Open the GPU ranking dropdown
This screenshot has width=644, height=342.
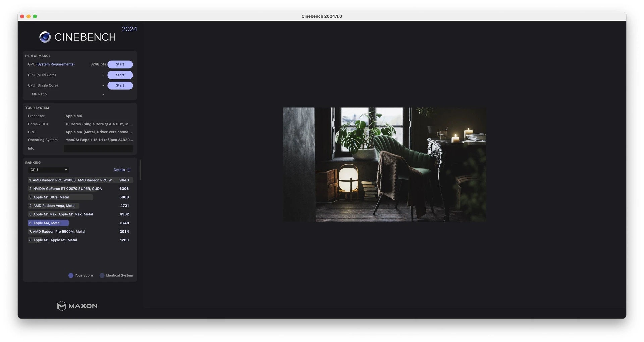coord(48,170)
